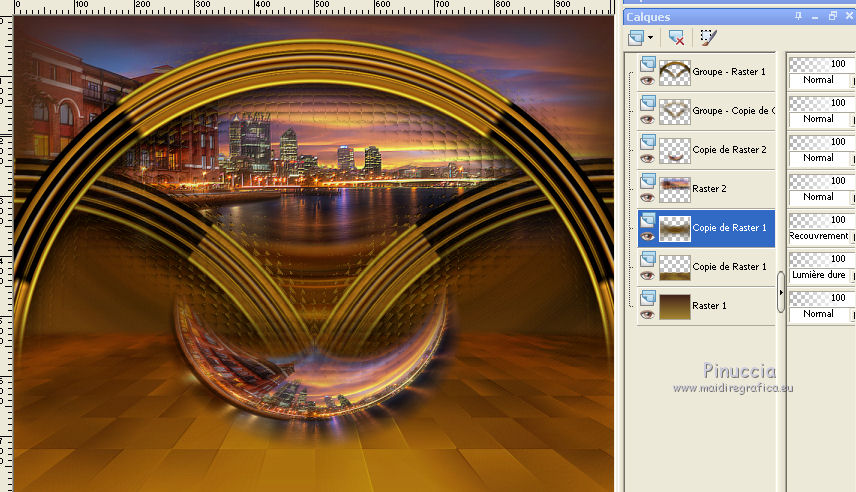Select the bottom Raster 1 layer name
Image resolution: width=856 pixels, height=492 pixels.
click(x=709, y=306)
